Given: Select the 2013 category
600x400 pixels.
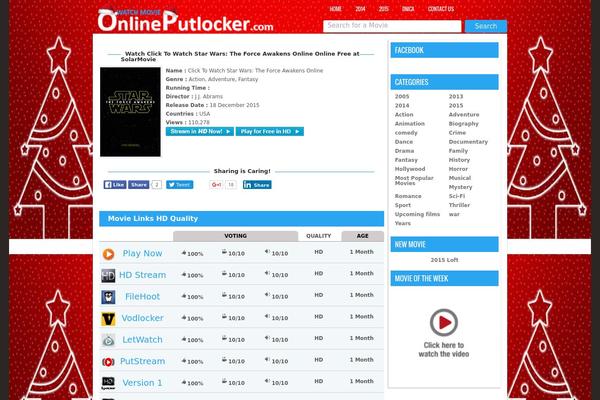Looking at the screenshot, I should pyautogui.click(x=456, y=96).
